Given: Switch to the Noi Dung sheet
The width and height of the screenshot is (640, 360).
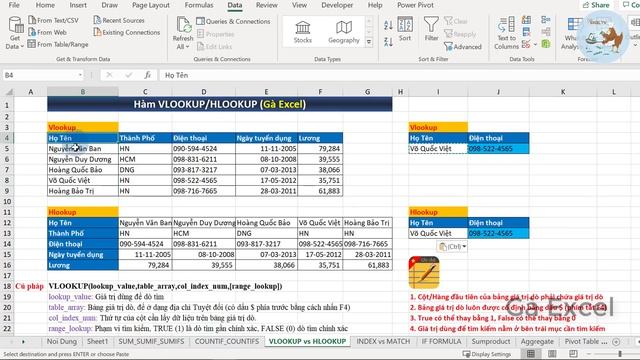Looking at the screenshot, I should pyautogui.click(x=61, y=342).
